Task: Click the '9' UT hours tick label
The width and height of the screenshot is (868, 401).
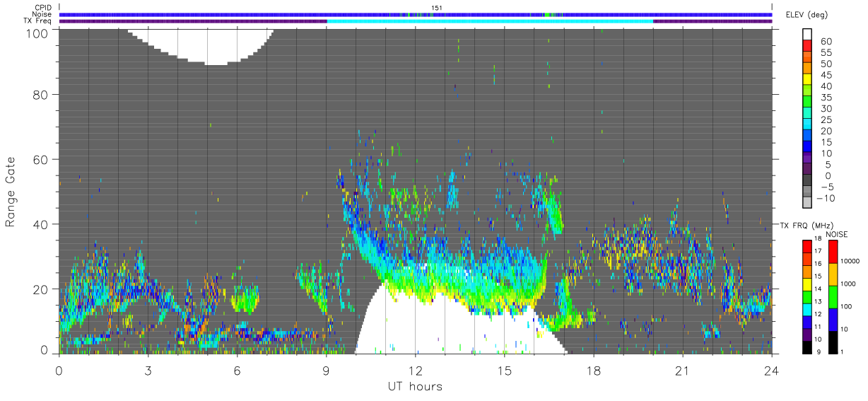Action: point(326,370)
